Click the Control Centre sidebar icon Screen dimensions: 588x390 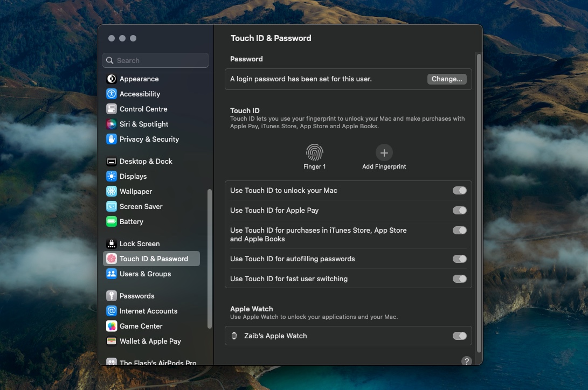pos(112,109)
